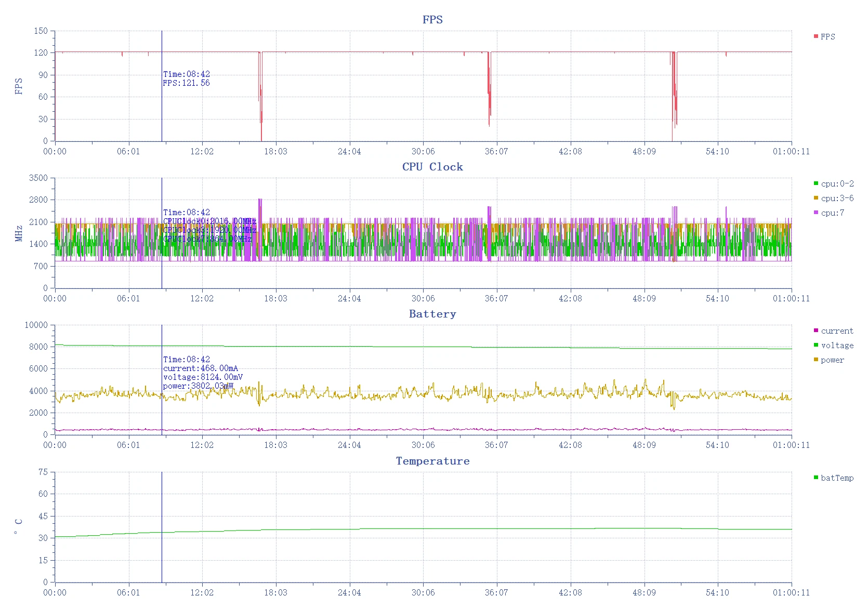
Task: Click the Temperature chart title
Action: coord(432,461)
